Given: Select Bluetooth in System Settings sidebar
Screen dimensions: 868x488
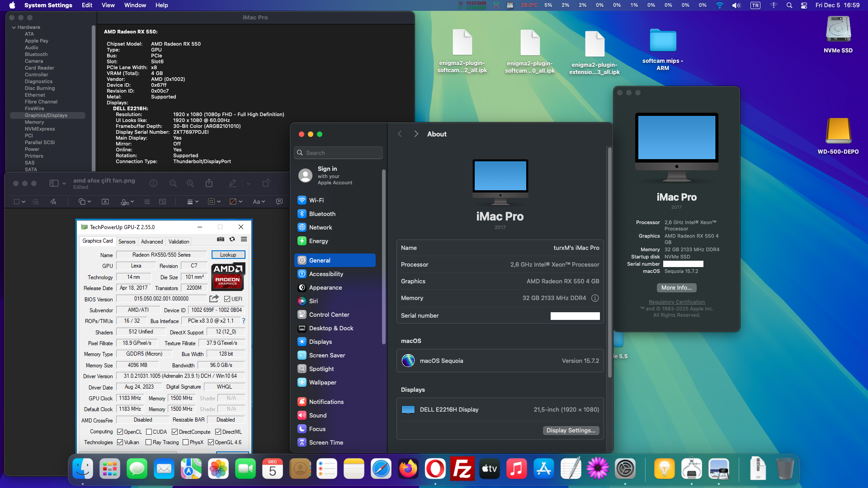Looking at the screenshot, I should pos(322,214).
